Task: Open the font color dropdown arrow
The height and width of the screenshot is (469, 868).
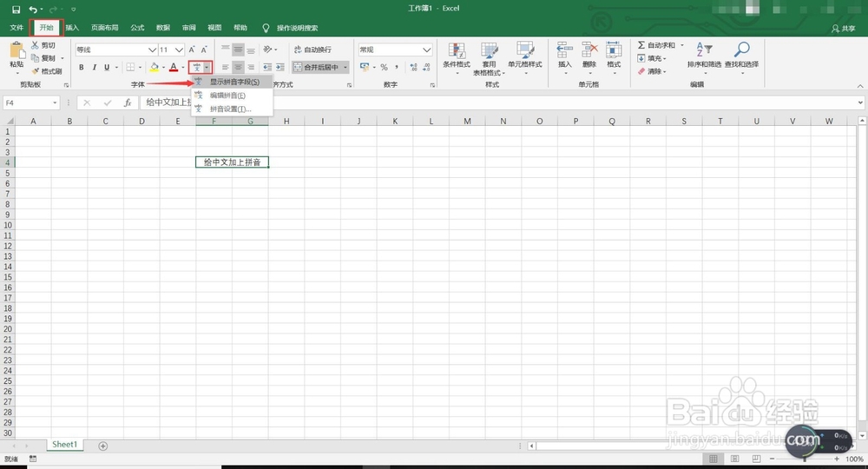Action: (183, 68)
